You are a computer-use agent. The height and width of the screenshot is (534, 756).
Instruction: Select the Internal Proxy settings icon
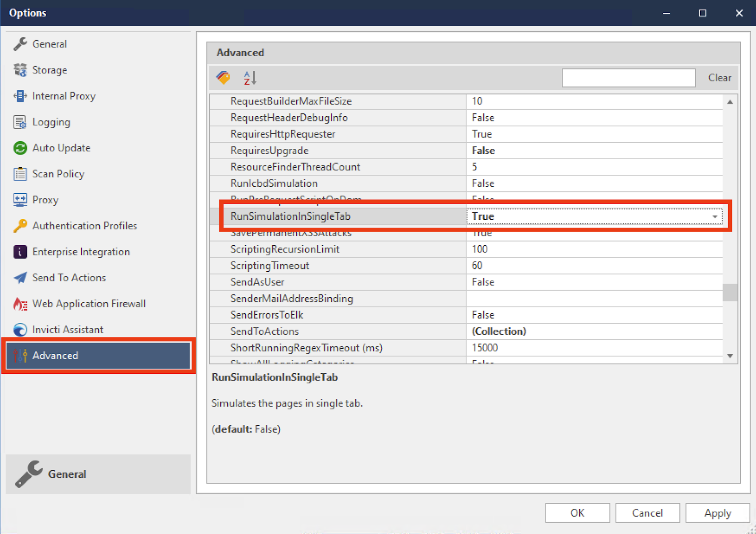tap(20, 96)
